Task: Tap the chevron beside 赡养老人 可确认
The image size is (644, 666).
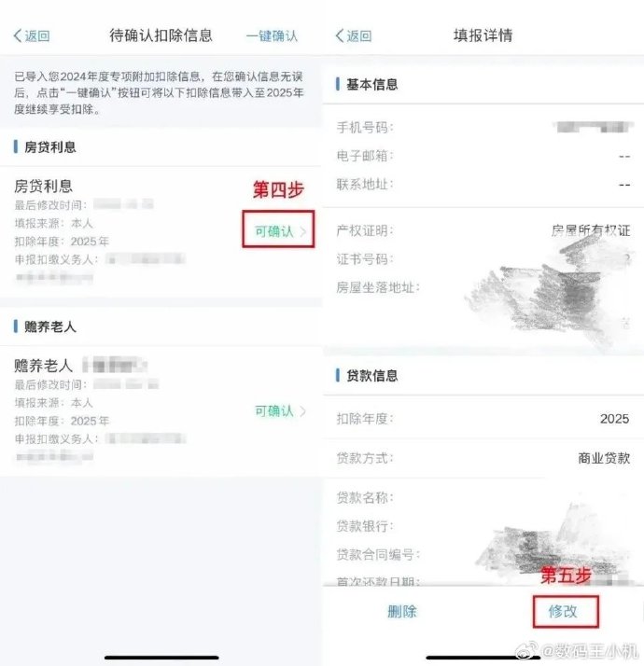Action: click(303, 411)
